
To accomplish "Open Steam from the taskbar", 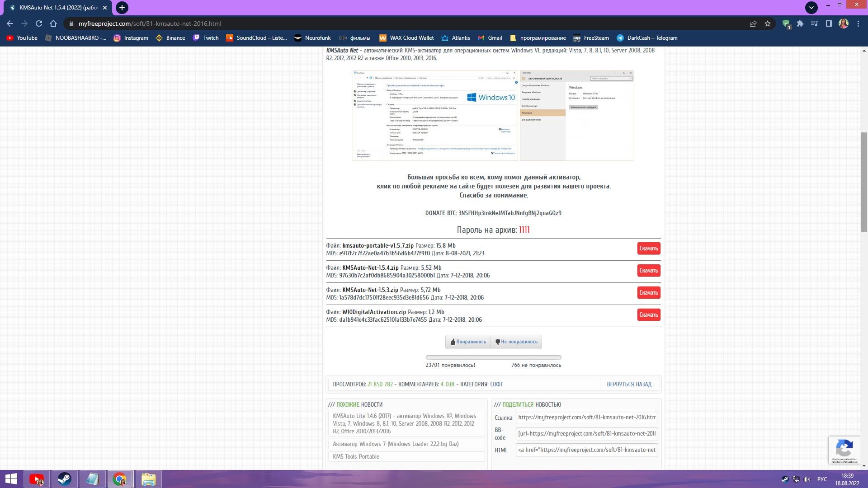I will [x=64, y=479].
